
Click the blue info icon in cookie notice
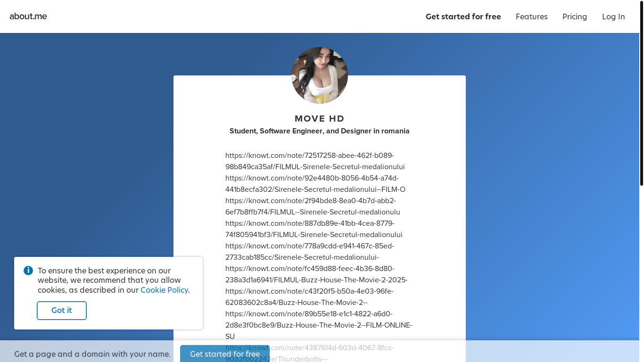pyautogui.click(x=28, y=271)
